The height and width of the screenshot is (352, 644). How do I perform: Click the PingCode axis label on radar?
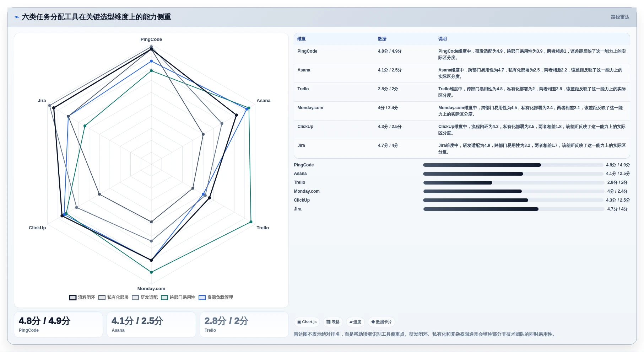click(x=151, y=39)
